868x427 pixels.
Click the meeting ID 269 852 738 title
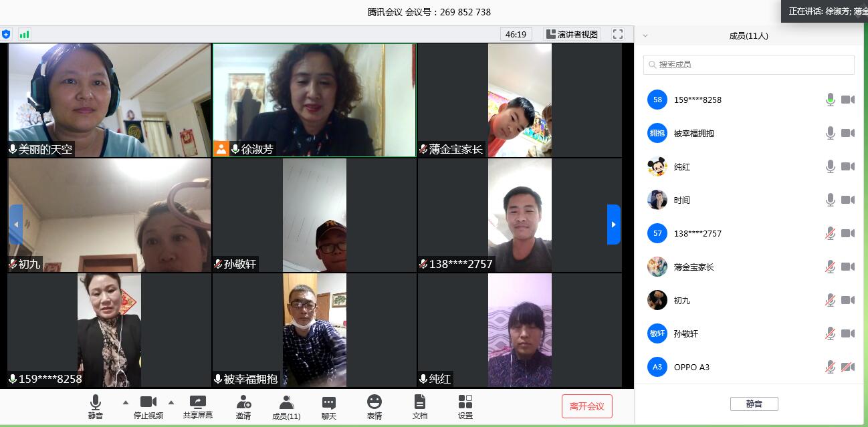[429, 12]
